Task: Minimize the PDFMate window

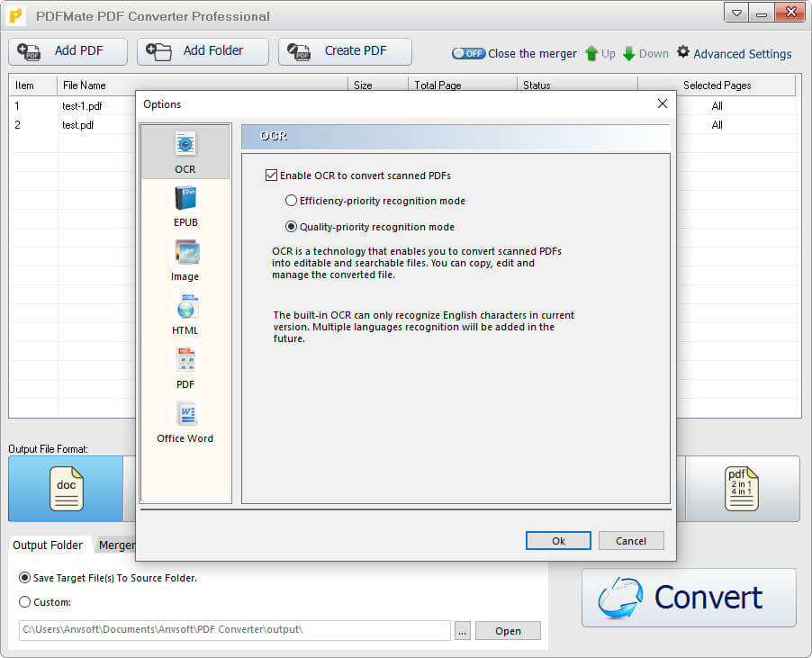Action: click(x=762, y=13)
